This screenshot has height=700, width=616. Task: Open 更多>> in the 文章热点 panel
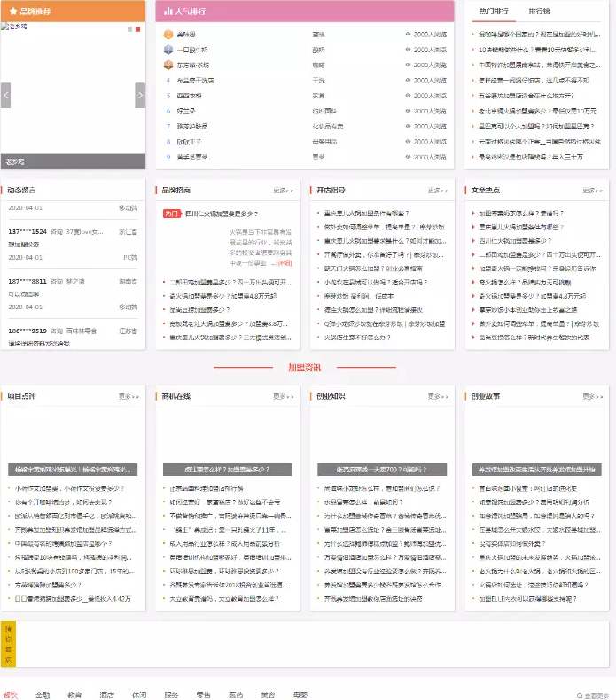pyautogui.click(x=593, y=191)
